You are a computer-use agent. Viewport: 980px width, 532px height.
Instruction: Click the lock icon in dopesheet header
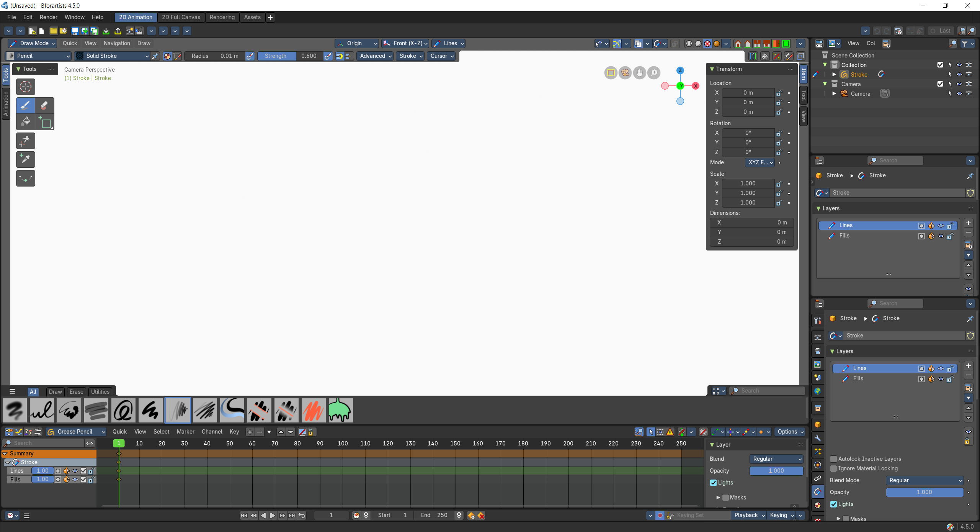click(310, 432)
